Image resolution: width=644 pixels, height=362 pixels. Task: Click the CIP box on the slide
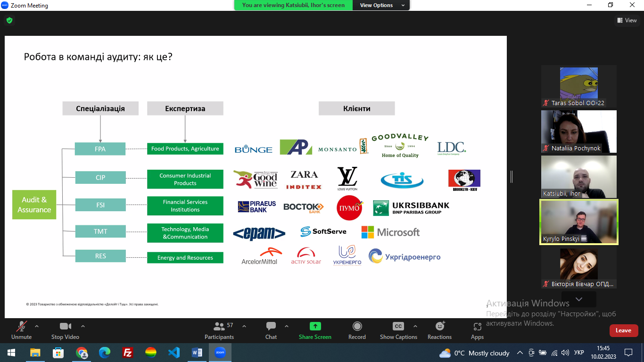click(100, 178)
